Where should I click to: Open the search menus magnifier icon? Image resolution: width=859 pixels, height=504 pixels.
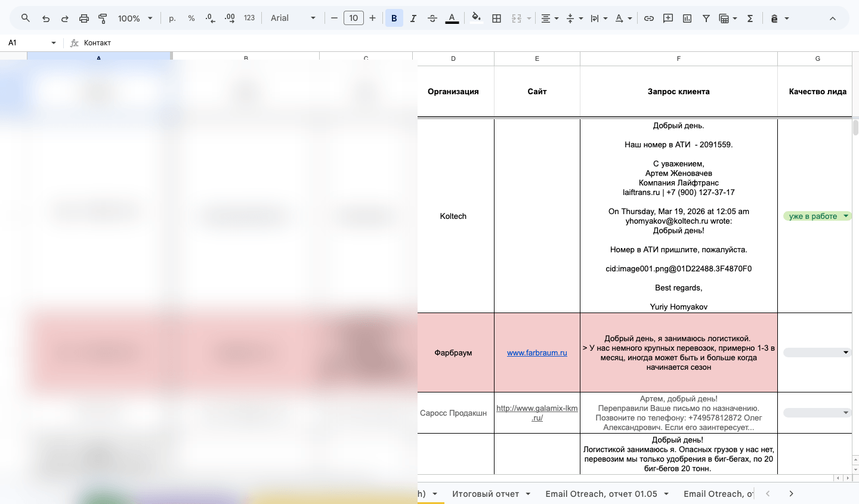point(26,18)
